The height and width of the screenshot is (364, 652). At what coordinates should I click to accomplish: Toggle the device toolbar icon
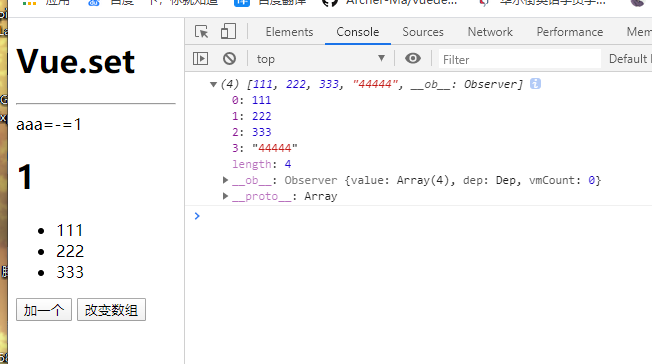(228, 32)
